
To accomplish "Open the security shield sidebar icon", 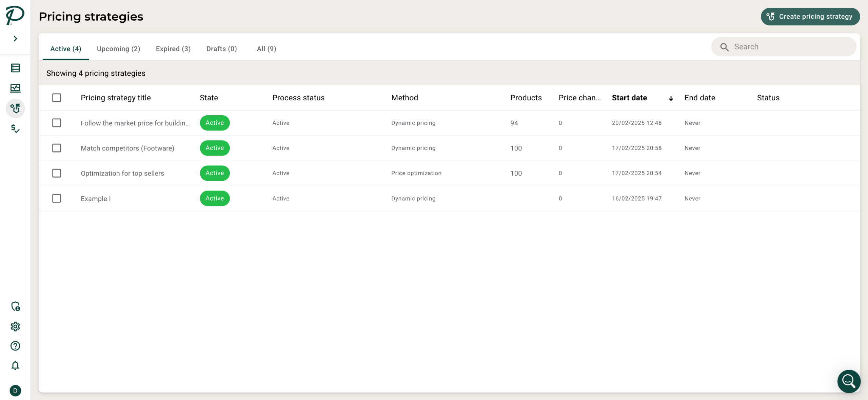I will (15, 306).
